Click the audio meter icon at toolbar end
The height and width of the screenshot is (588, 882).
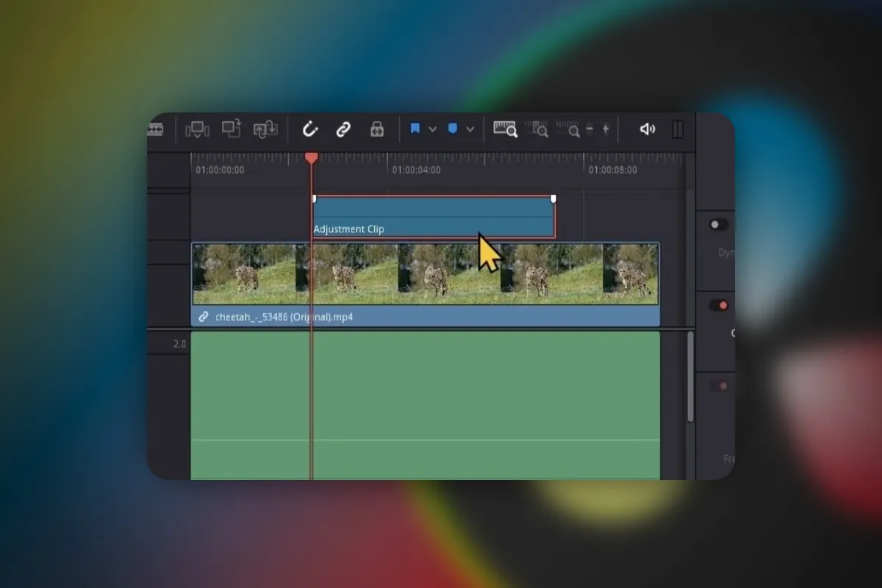pos(678,130)
